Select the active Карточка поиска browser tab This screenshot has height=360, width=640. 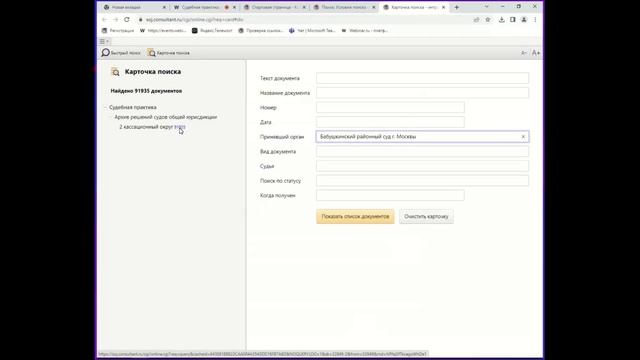tap(414, 7)
